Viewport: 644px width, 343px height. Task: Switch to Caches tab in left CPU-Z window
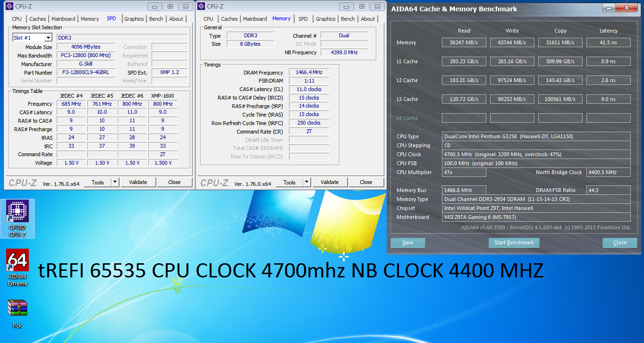click(38, 19)
